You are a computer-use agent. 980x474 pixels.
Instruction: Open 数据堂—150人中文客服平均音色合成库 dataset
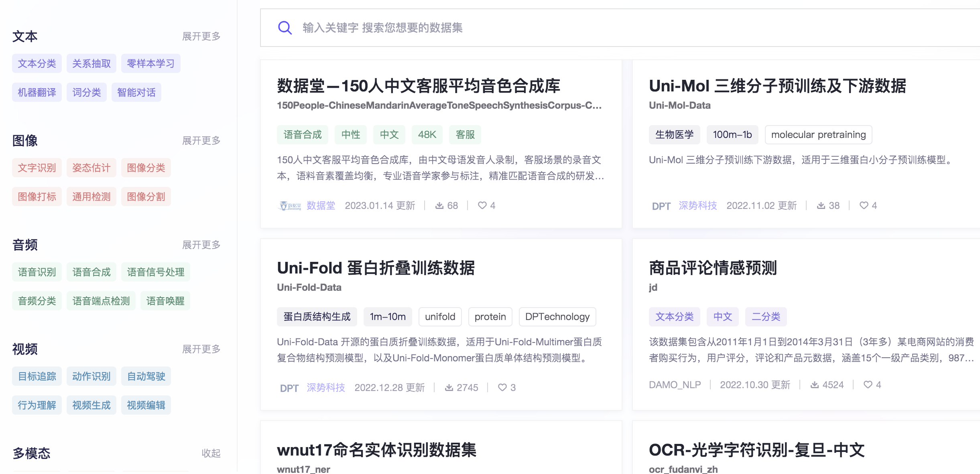(x=419, y=86)
